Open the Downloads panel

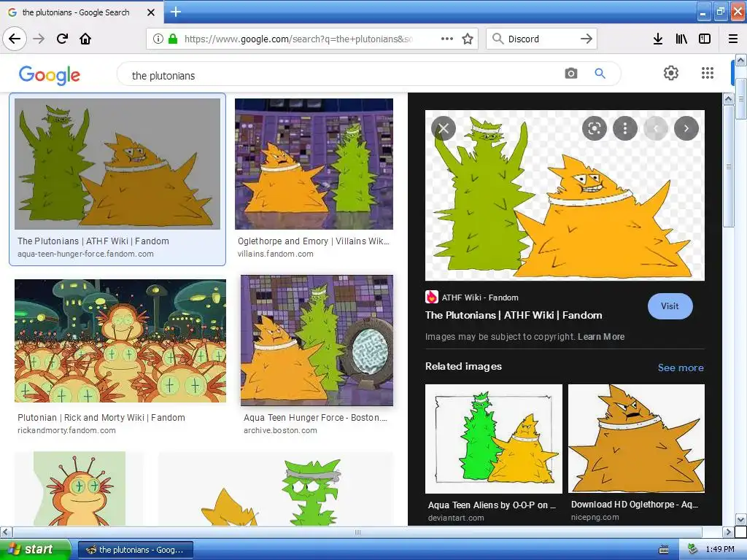[657, 39]
